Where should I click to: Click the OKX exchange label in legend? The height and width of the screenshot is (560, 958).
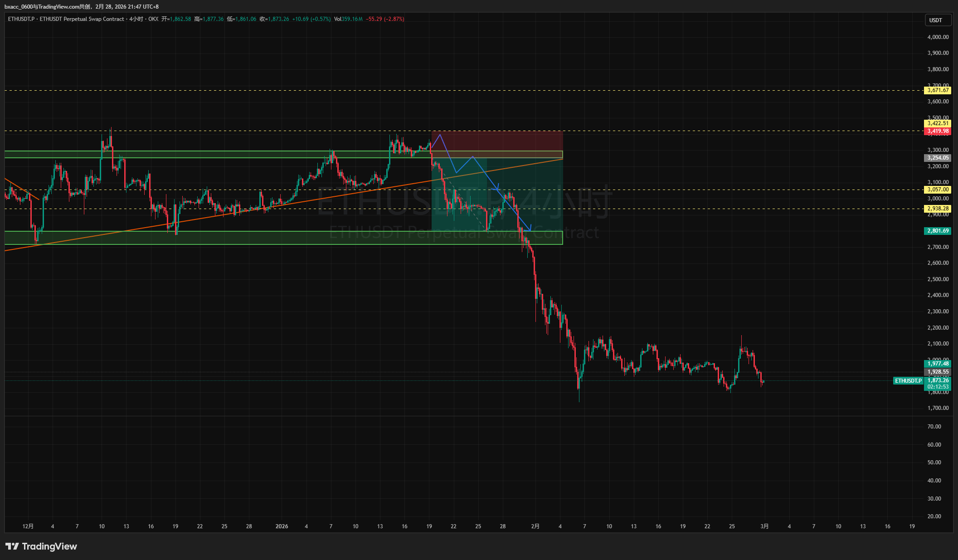[x=153, y=19]
